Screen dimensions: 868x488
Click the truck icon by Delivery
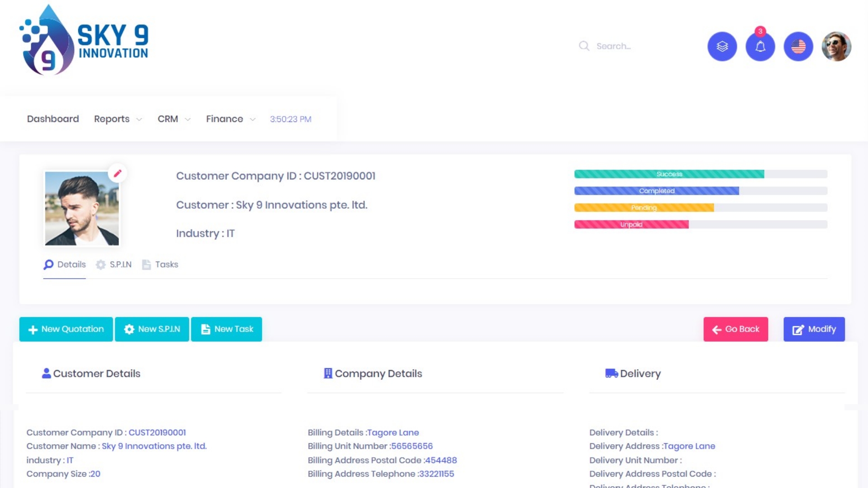coord(612,373)
